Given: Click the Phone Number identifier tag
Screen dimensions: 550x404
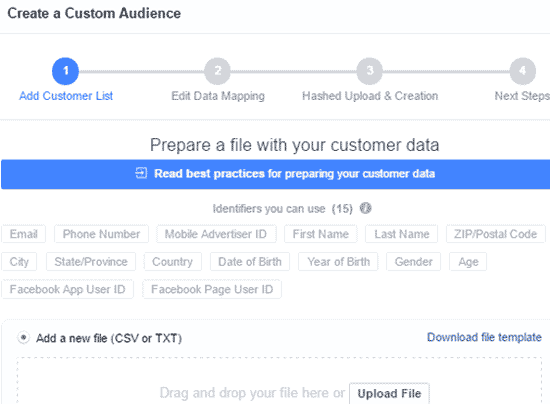Looking at the screenshot, I should coord(101,234).
